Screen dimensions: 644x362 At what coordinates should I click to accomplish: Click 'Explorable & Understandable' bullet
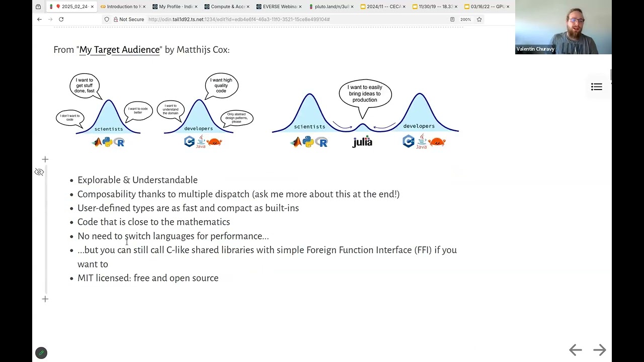click(137, 180)
